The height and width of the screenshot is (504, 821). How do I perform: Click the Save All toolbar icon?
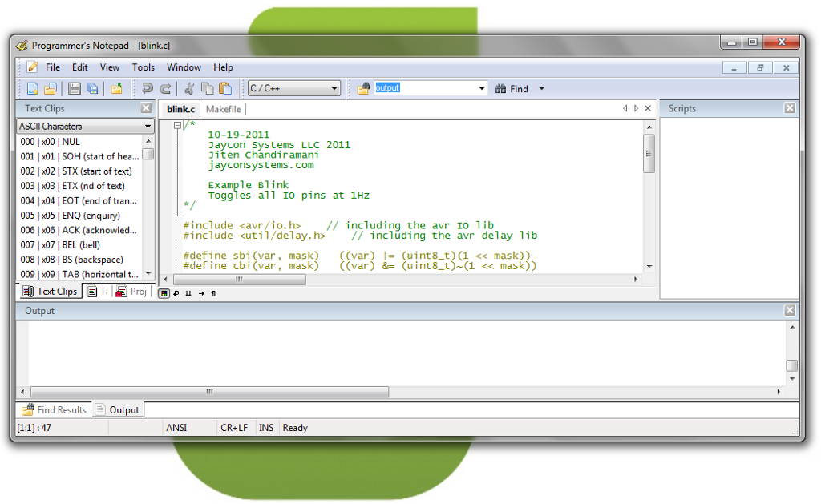pos(93,88)
